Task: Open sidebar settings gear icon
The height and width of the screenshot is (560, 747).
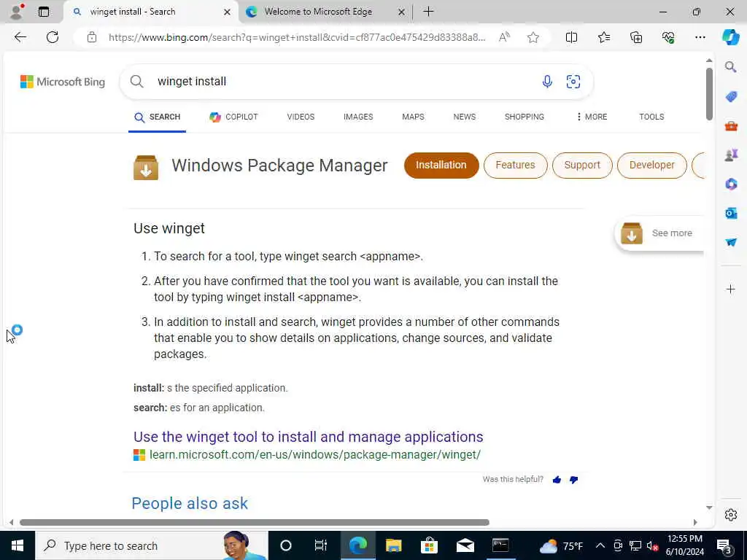Action: (x=731, y=515)
